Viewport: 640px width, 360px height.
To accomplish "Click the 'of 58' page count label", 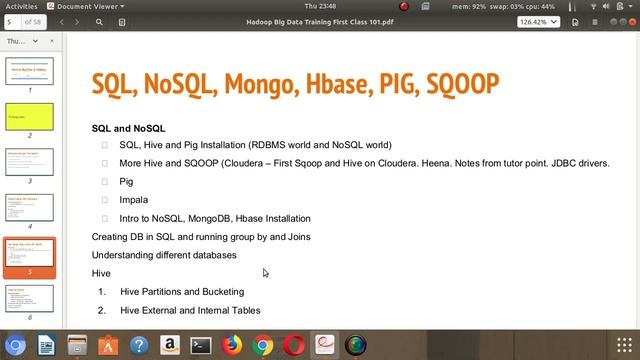I will click(33, 22).
